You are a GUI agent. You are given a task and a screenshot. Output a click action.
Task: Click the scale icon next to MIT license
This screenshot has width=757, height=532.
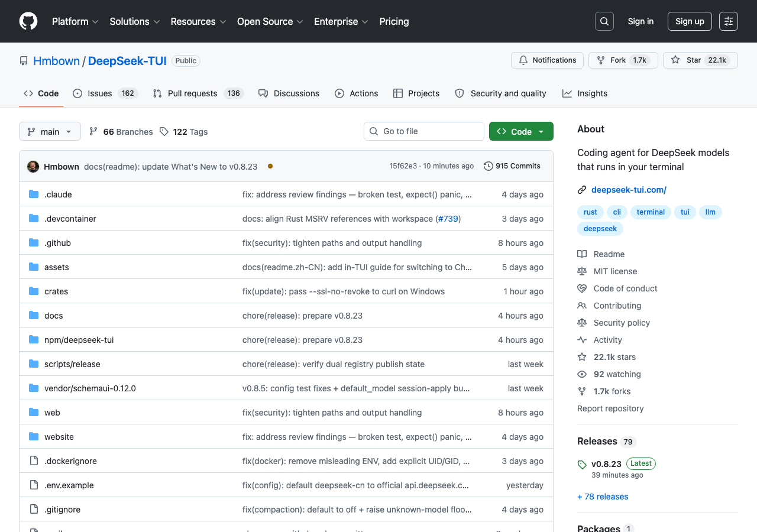coord(582,271)
